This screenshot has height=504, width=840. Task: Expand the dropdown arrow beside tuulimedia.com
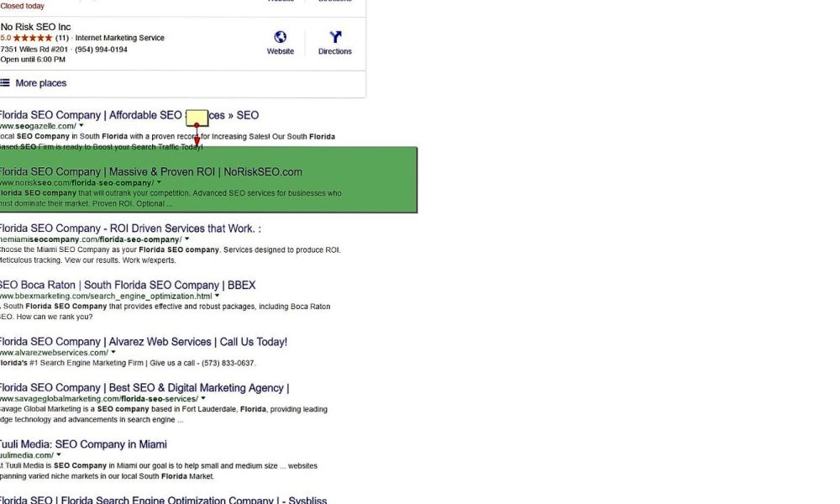(59, 455)
